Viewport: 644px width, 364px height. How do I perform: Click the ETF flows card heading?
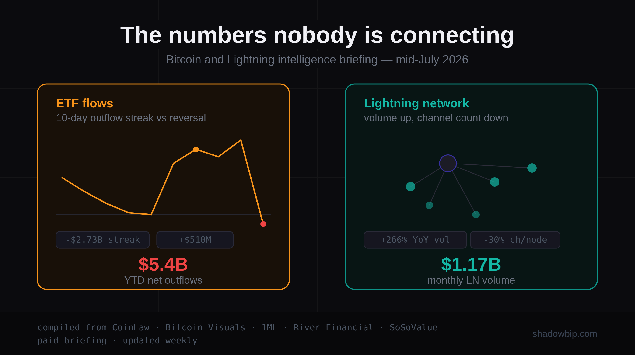coord(84,103)
